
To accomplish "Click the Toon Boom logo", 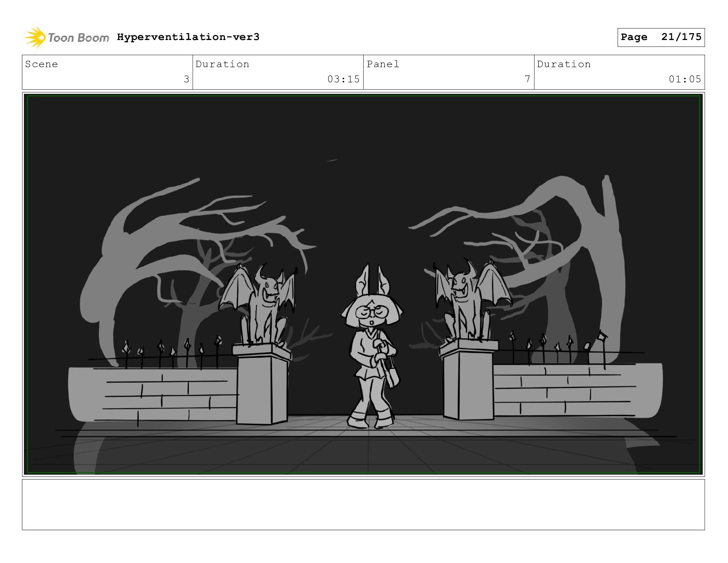I will (x=67, y=37).
